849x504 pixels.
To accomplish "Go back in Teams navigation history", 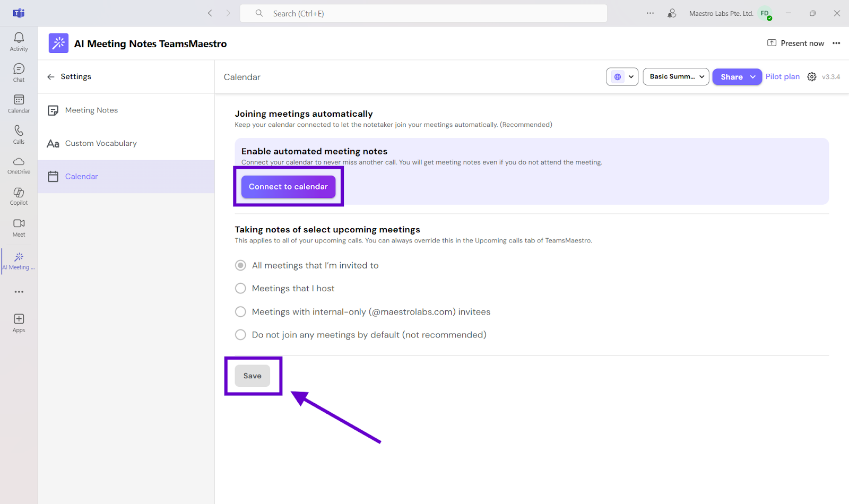I will click(x=210, y=13).
